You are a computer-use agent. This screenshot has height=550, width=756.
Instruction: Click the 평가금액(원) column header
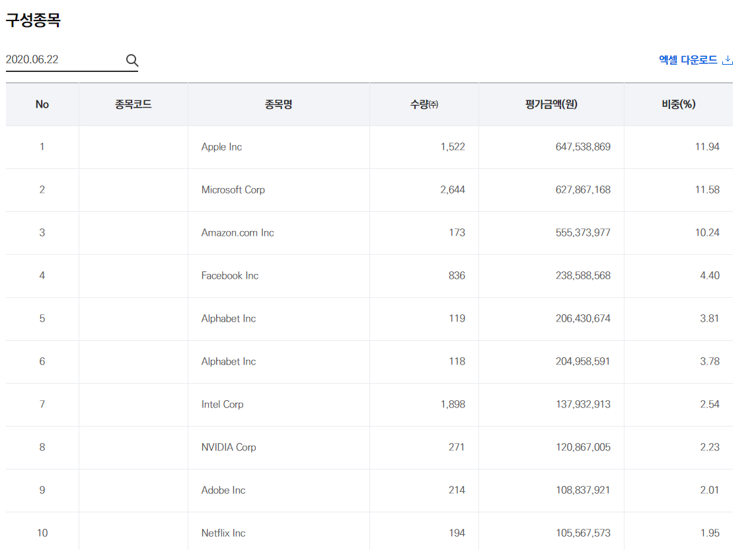(x=551, y=104)
